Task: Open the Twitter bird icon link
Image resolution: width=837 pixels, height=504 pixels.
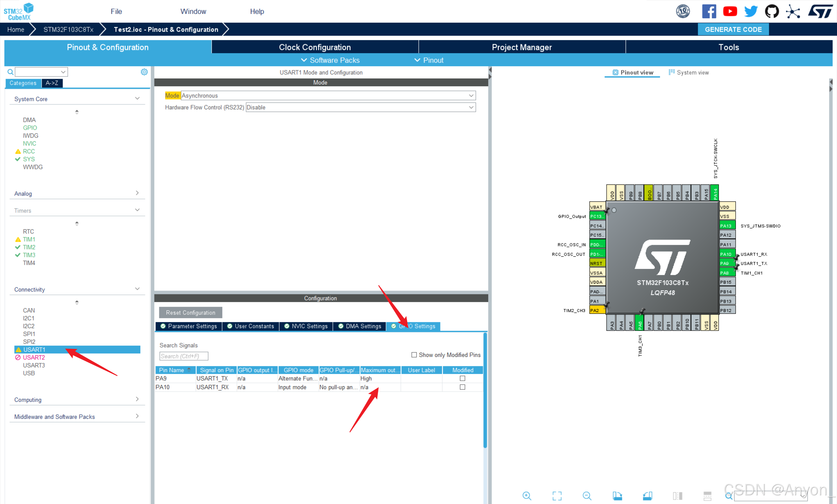Action: pos(751,11)
